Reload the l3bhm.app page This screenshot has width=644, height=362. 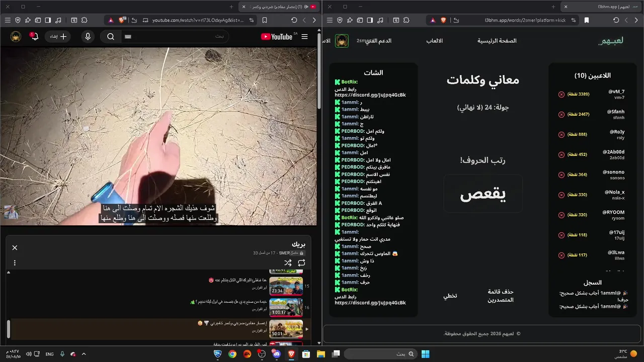click(x=616, y=20)
